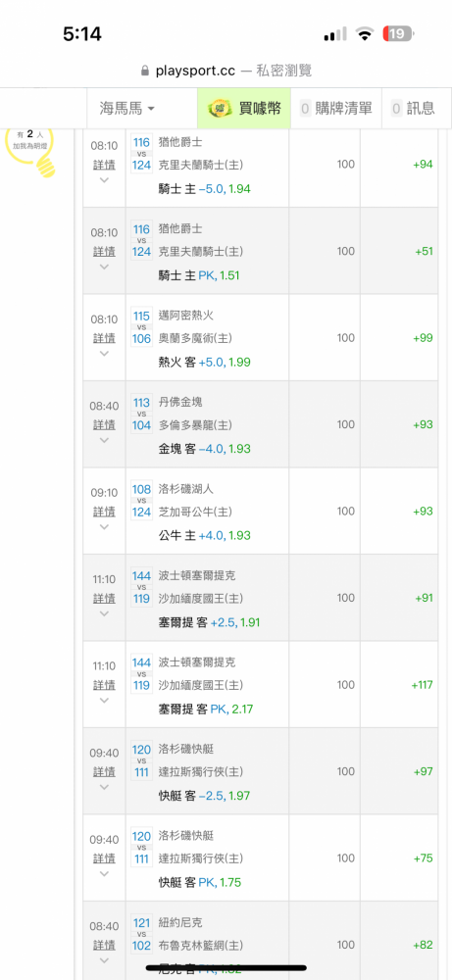Open 詳情 link for Knicks vs Nets game
This screenshot has height=980, width=452.
104,945
